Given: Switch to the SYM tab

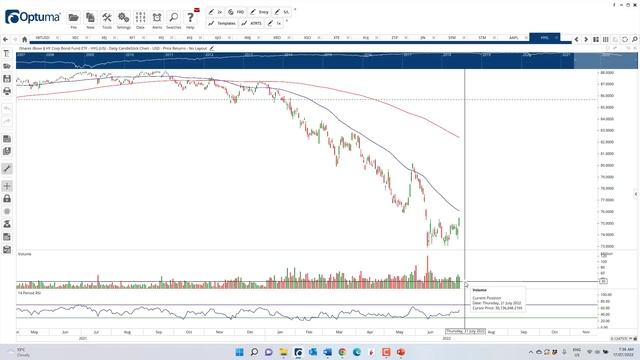Looking at the screenshot, I should tap(452, 38).
